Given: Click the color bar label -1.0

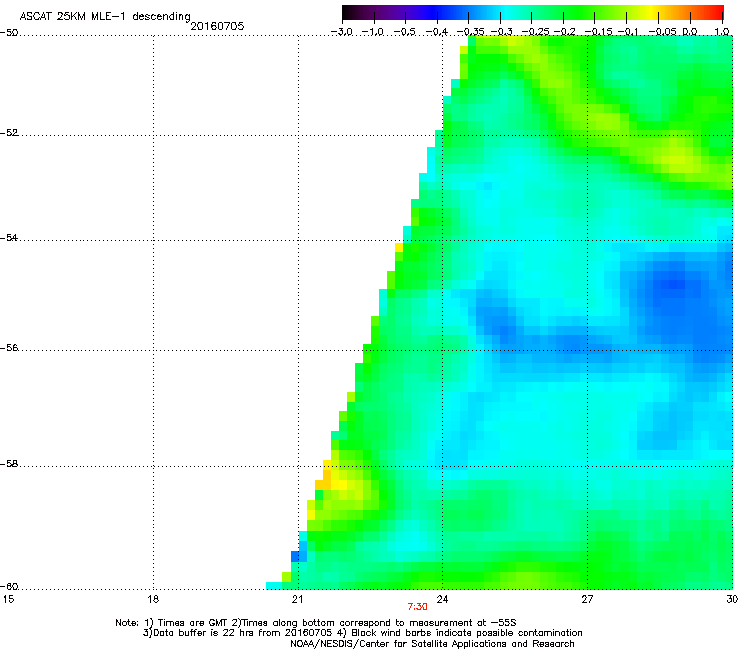Looking at the screenshot, I should [373, 32].
